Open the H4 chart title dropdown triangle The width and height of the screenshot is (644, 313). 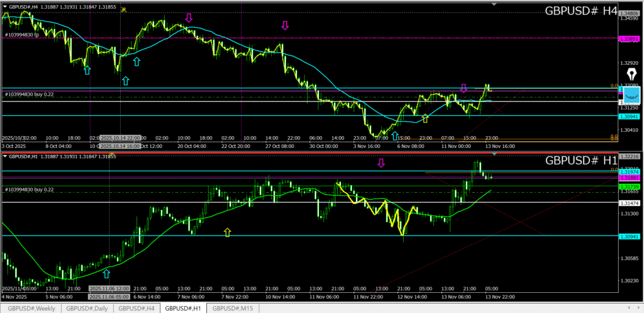point(5,6)
